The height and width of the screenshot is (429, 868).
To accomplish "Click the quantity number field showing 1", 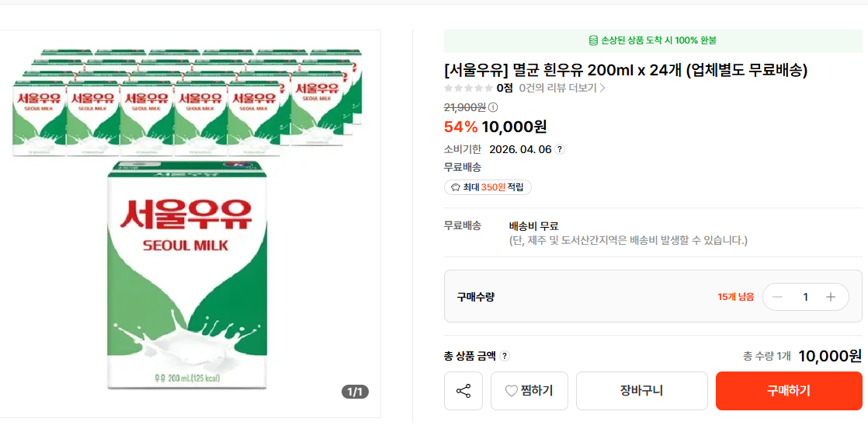I will click(x=805, y=297).
